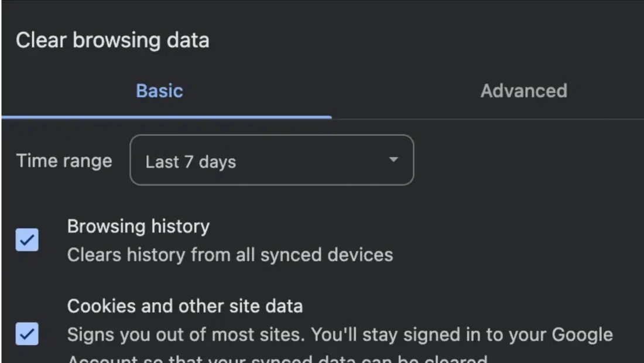This screenshot has width=644, height=363.
Task: Click the Time range label
Action: click(64, 161)
